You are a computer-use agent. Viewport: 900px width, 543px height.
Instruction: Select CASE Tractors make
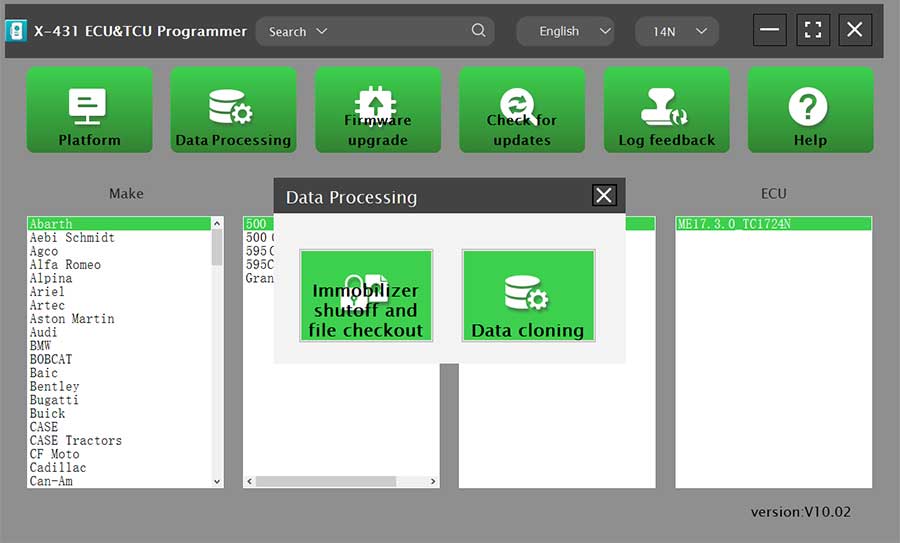119,440
